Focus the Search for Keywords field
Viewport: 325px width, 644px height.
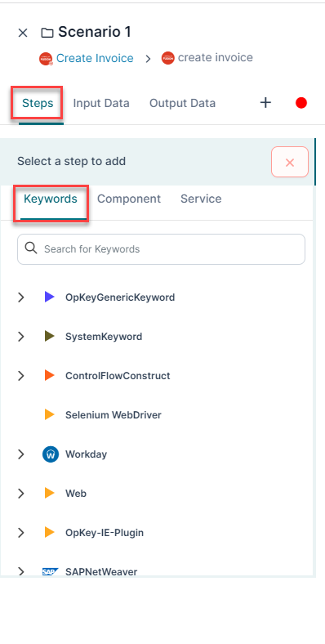click(161, 249)
